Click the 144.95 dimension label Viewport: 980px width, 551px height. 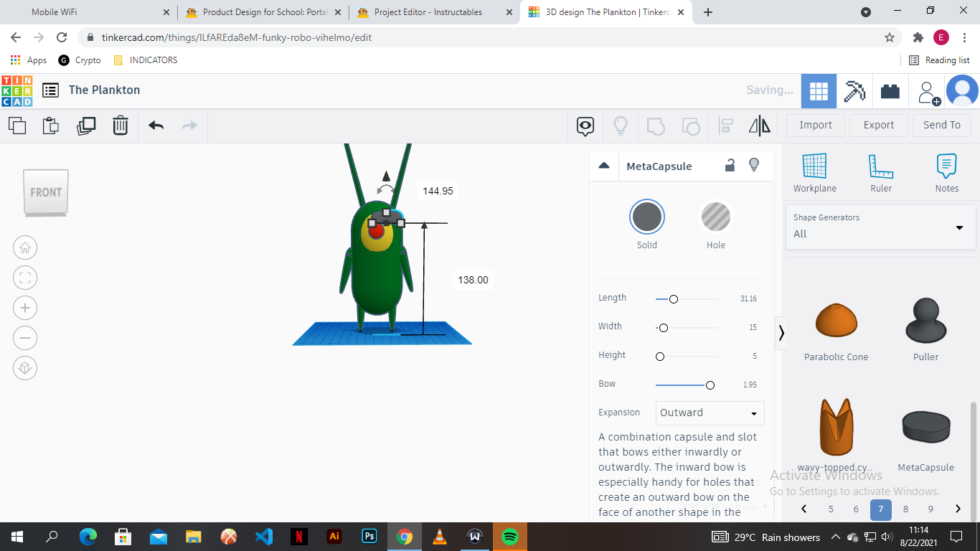pyautogui.click(x=438, y=191)
